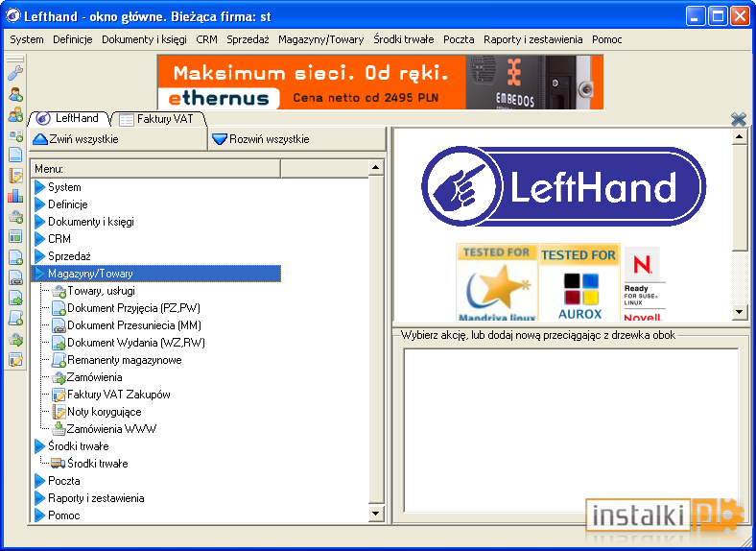Click the wrench settings icon in left toolbar
This screenshot has height=551, width=756.
point(15,74)
